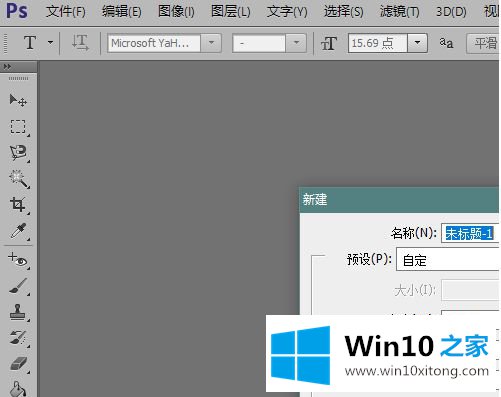Click the toolbox grip handle
The height and width of the screenshot is (397, 501).
(x=18, y=79)
